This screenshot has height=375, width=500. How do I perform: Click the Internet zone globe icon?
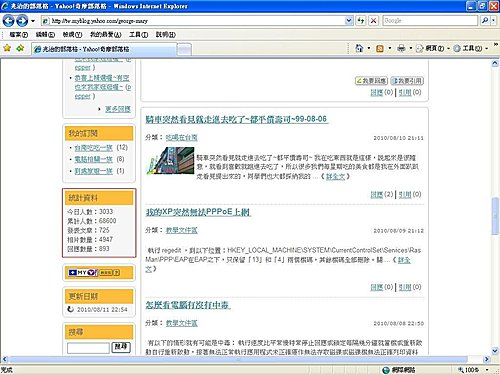386,370
